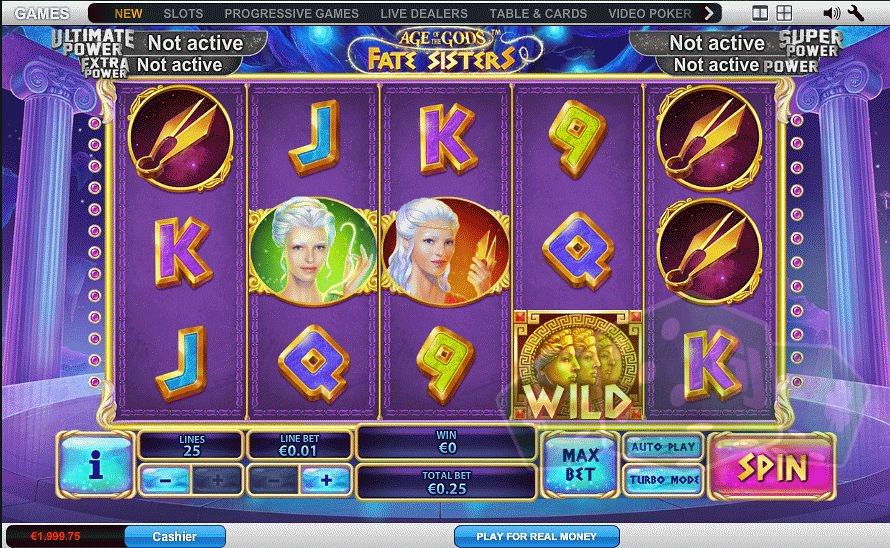This screenshot has width=890, height=548.
Task: Open the Live Dealers category
Action: [x=424, y=13]
